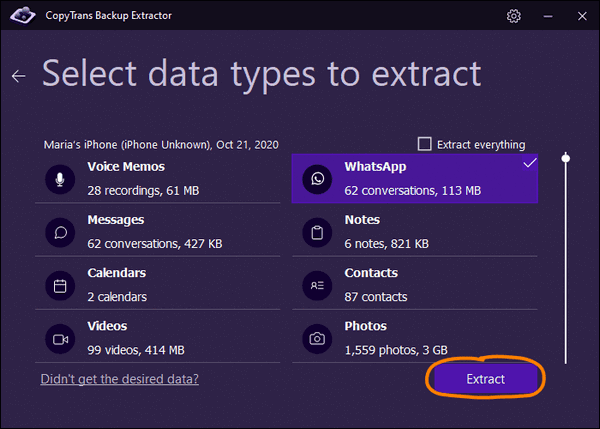Click the Extract button

tap(485, 379)
